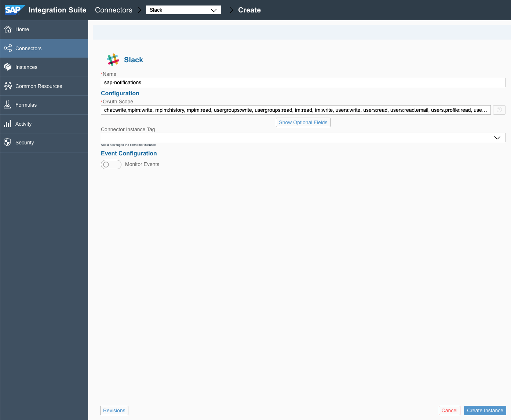Open Common Resources in the sidebar

click(x=44, y=86)
